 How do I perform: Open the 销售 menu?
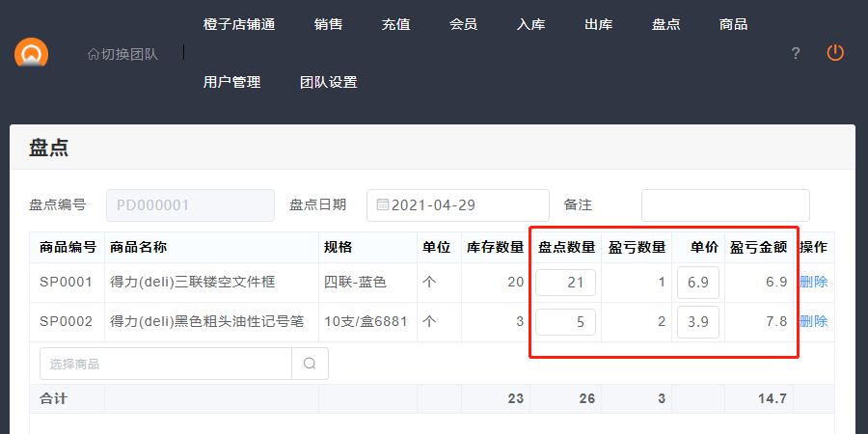point(328,24)
